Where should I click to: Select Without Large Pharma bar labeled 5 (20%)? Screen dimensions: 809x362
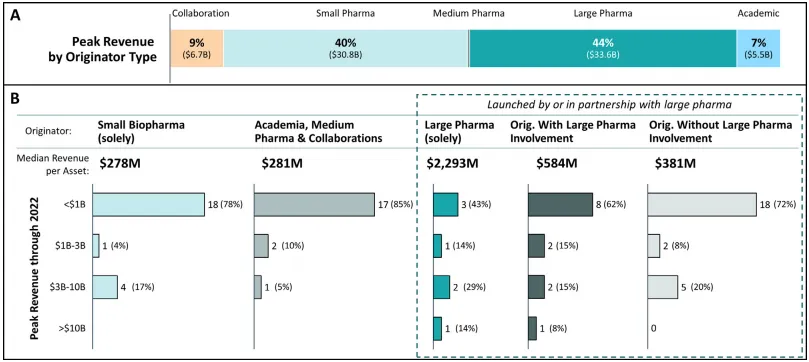662,287
